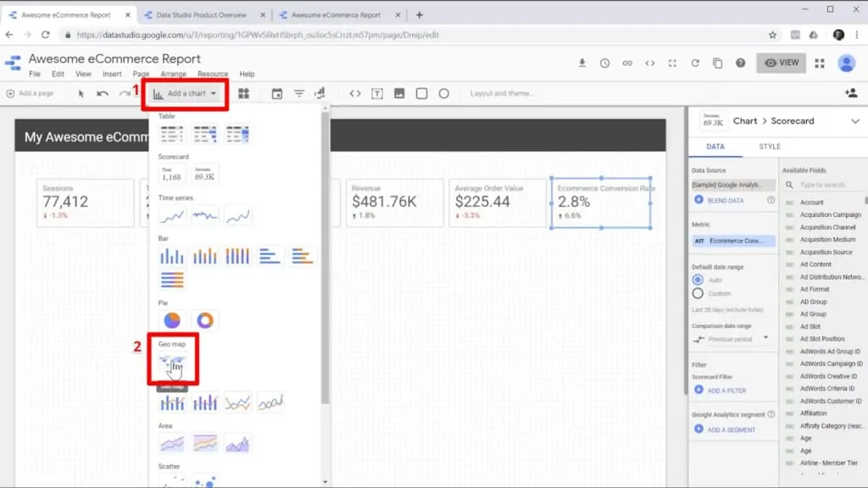Click Add a page

[30, 93]
